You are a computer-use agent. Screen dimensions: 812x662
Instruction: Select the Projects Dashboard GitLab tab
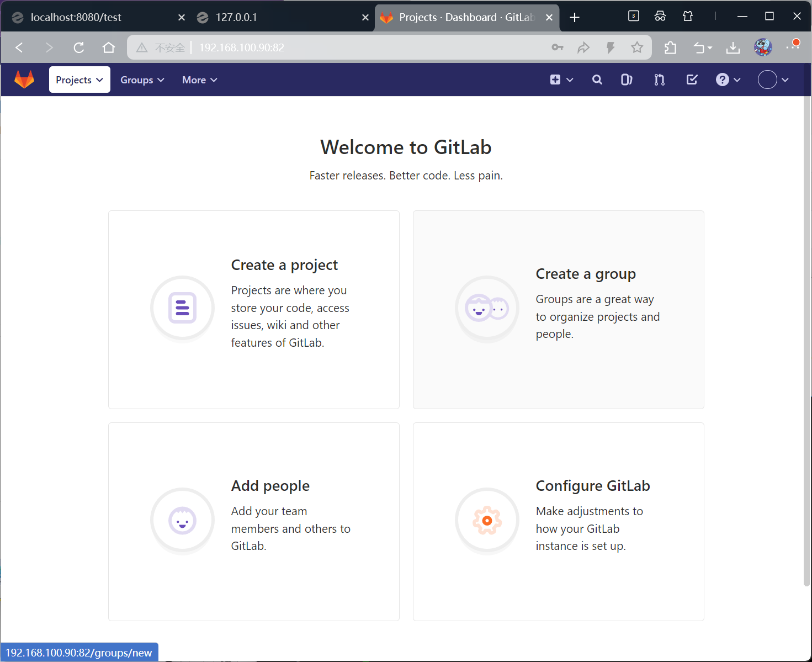[466, 17]
